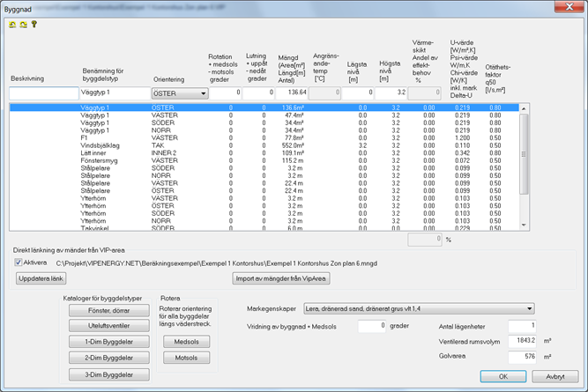Click the list scrollbar up arrow
The image size is (588, 392).
[x=524, y=108]
